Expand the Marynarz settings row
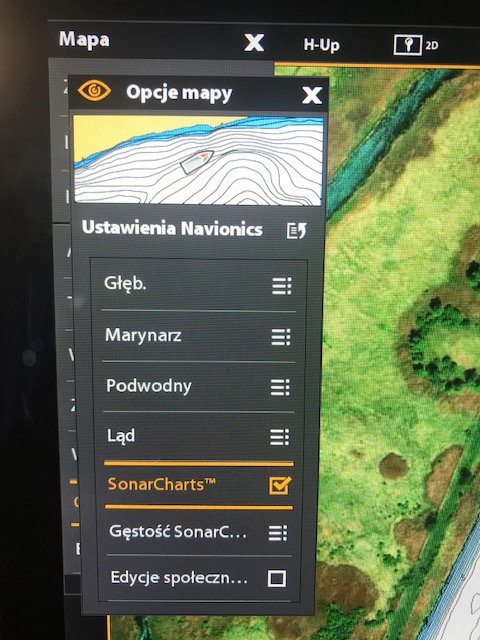This screenshot has height=640, width=480. 198,336
